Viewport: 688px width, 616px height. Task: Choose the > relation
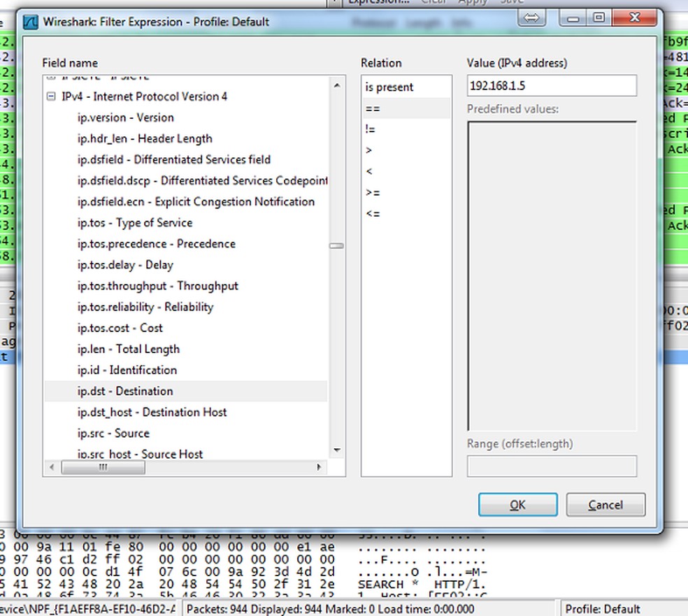tap(368, 150)
